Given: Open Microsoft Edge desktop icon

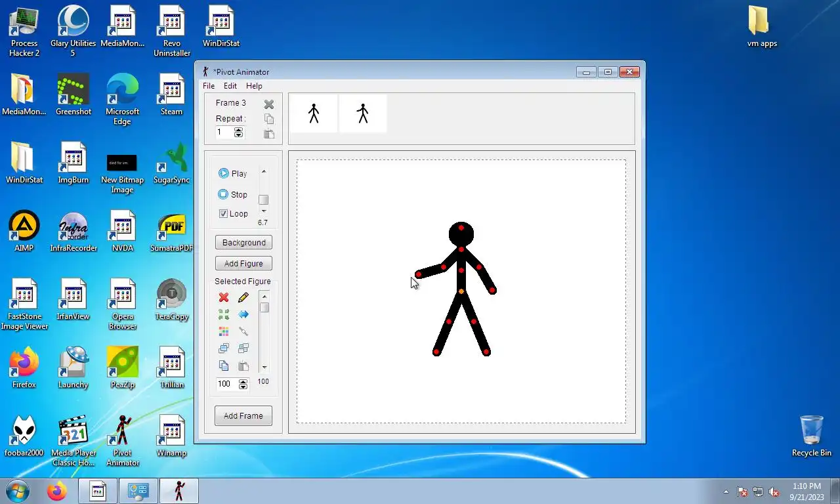Looking at the screenshot, I should (122, 99).
